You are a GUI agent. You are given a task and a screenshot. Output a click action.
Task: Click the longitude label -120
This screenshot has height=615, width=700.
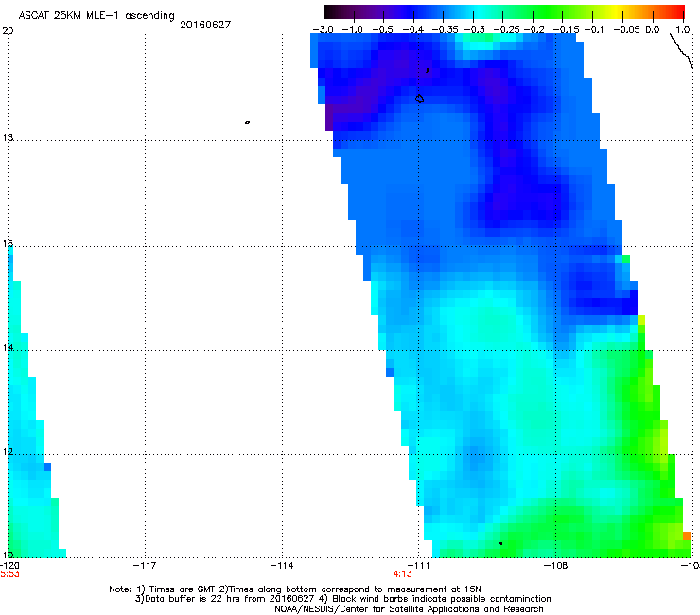click(9, 566)
